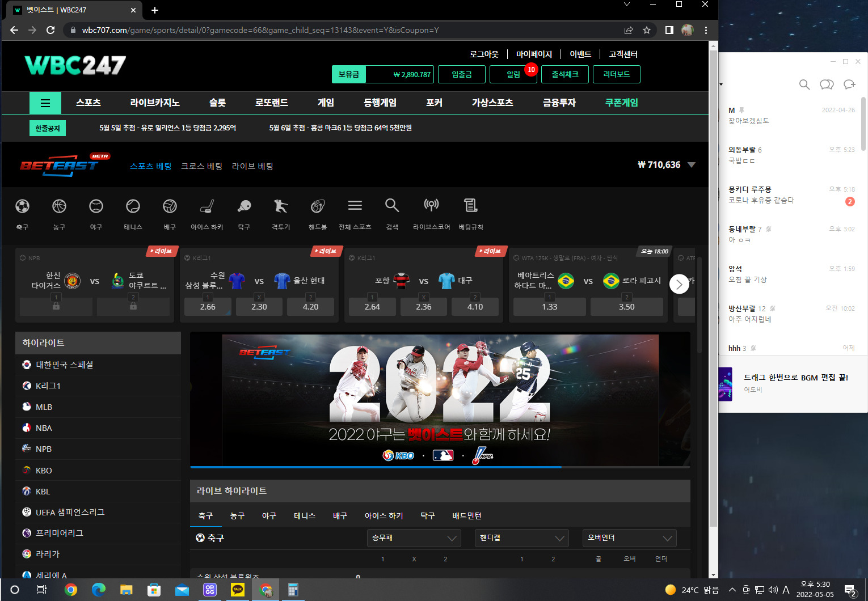Select the soccer (축구) sport icon
This screenshot has height=601, width=868.
[22, 206]
